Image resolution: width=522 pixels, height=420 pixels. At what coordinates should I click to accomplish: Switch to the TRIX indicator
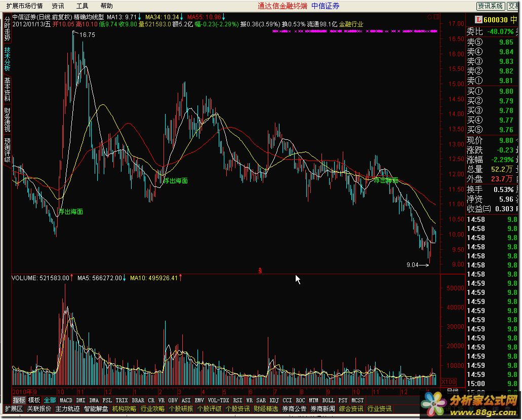click(122, 400)
